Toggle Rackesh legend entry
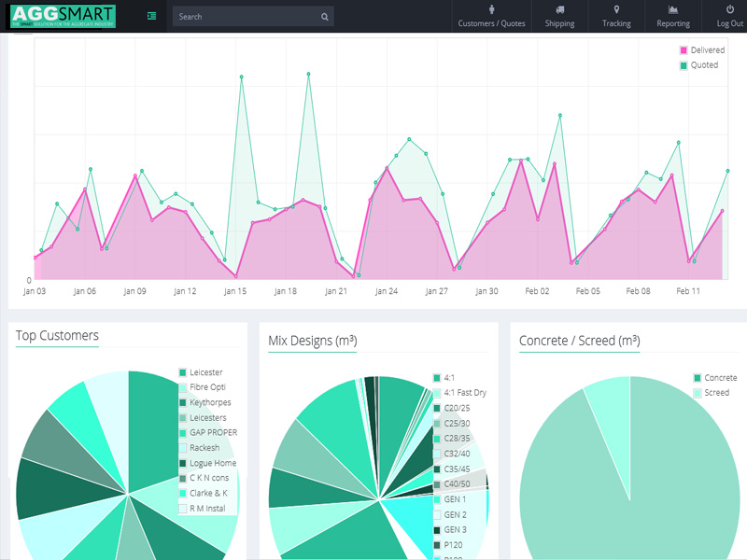The width and height of the screenshot is (747, 560). click(x=200, y=448)
